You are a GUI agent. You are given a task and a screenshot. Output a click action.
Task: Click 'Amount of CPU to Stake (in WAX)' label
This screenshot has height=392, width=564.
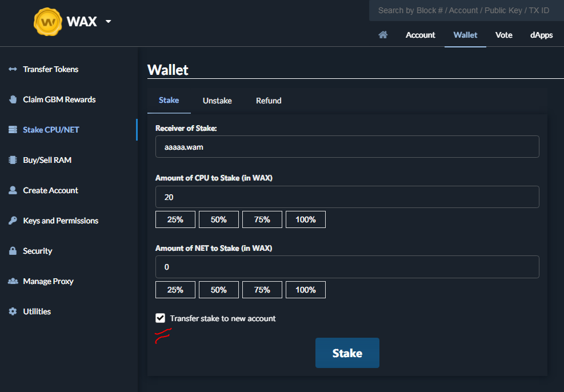click(x=214, y=178)
